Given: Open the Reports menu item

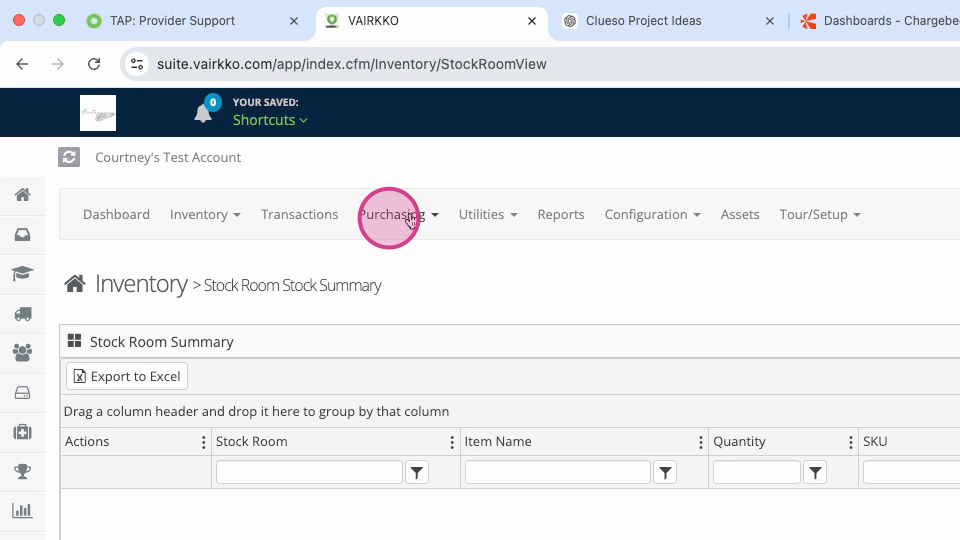Looking at the screenshot, I should [561, 214].
